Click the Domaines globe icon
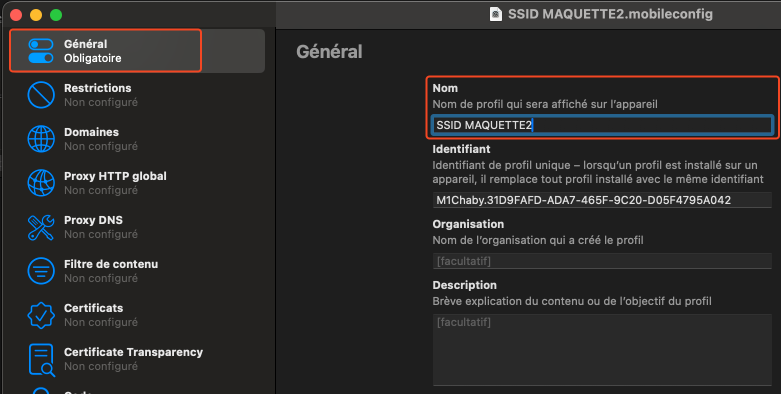 (x=41, y=139)
